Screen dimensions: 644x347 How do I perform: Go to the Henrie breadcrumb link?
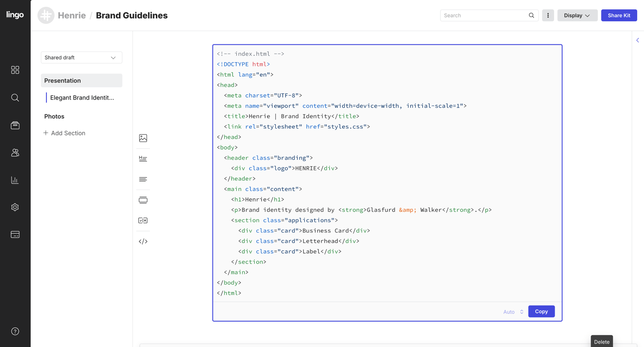[72, 15]
